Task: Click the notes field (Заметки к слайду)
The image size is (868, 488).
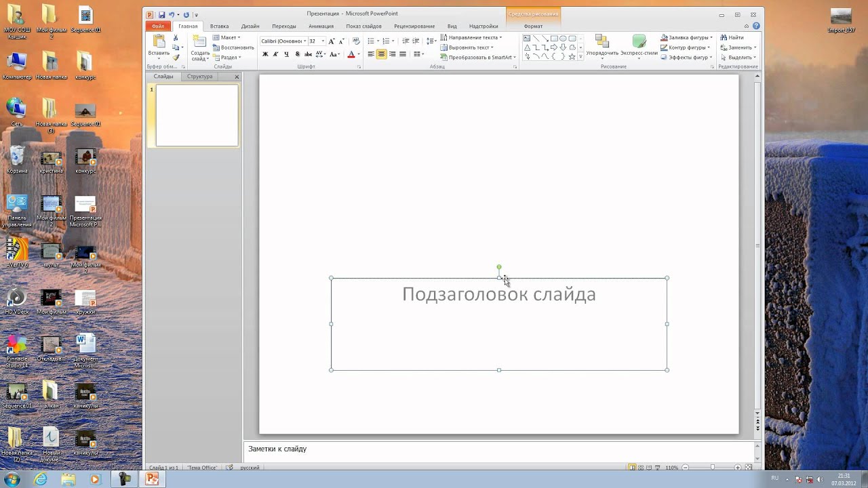Action: (498, 451)
